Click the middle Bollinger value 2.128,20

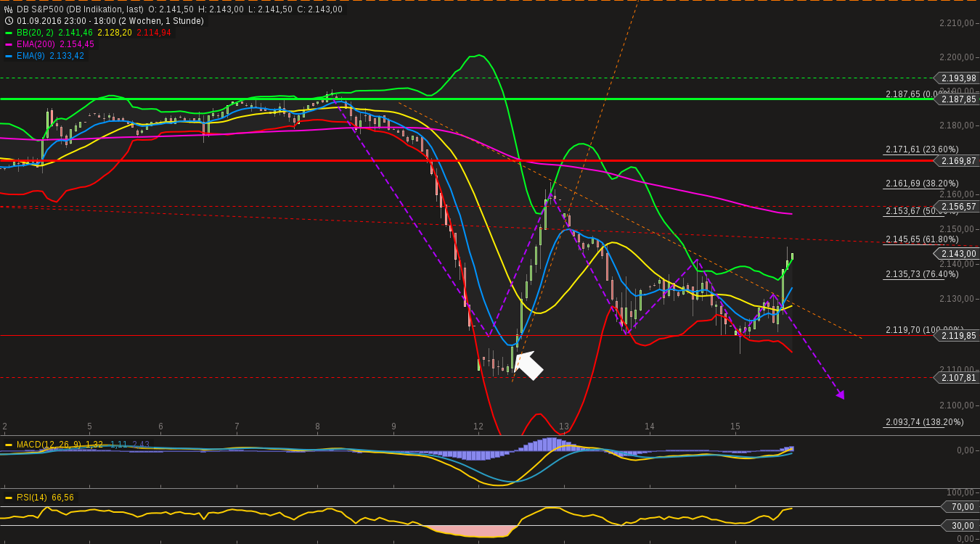[115, 33]
